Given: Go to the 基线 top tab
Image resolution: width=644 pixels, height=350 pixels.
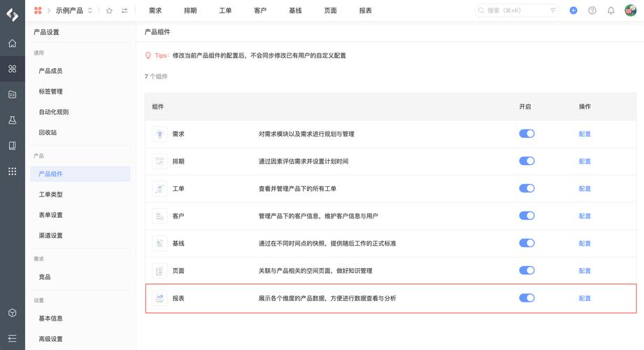Looking at the screenshot, I should pos(295,10).
